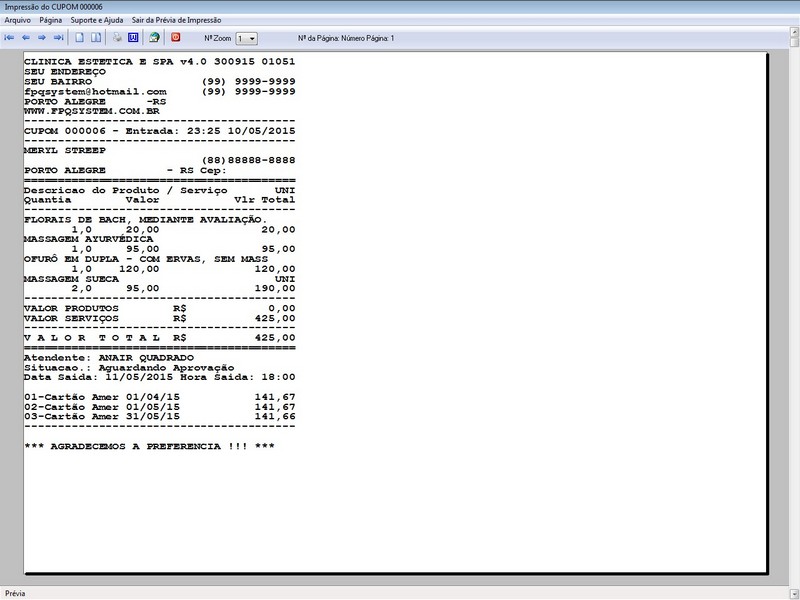800x600 pixels.
Task: Click the globe email icon
Action: (154, 37)
